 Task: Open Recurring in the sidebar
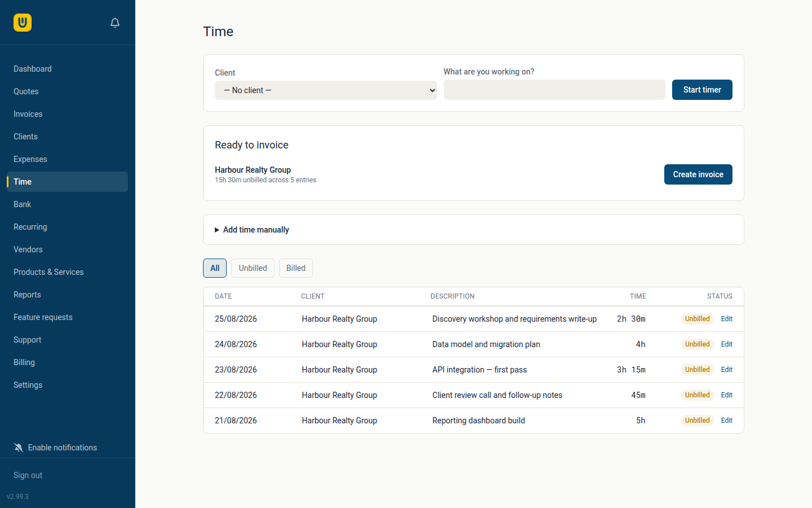tap(67, 227)
